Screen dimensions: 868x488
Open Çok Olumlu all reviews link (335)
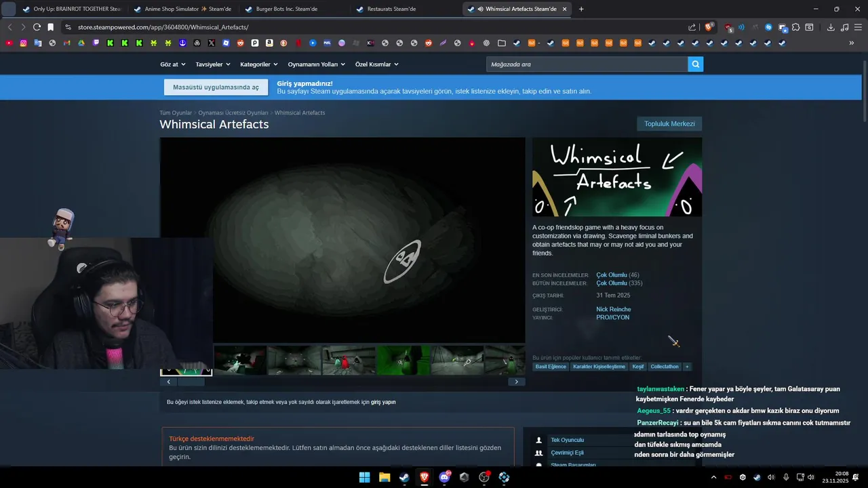(612, 283)
